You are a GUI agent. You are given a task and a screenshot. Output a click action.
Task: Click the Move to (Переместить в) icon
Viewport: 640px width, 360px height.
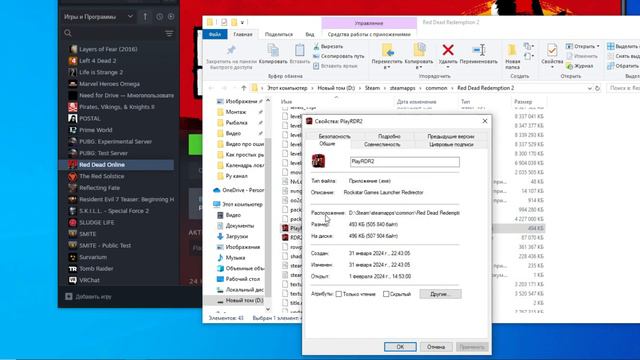tap(387, 50)
